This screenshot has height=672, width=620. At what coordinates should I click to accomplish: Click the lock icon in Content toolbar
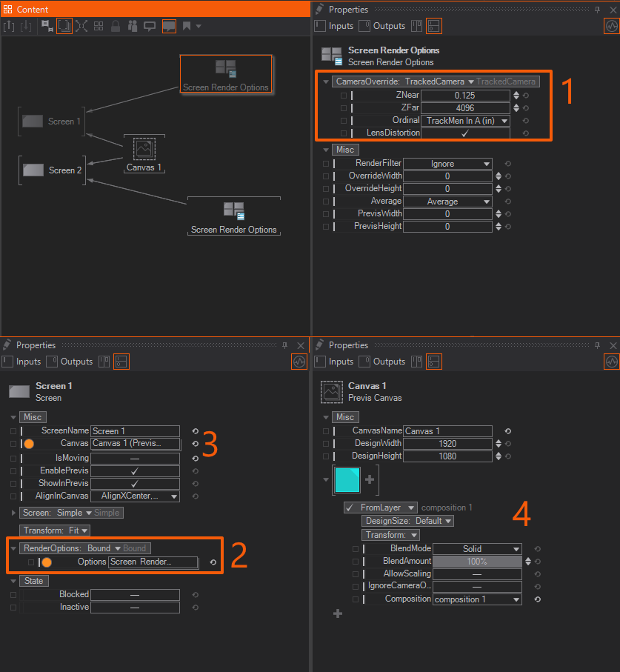tap(116, 26)
